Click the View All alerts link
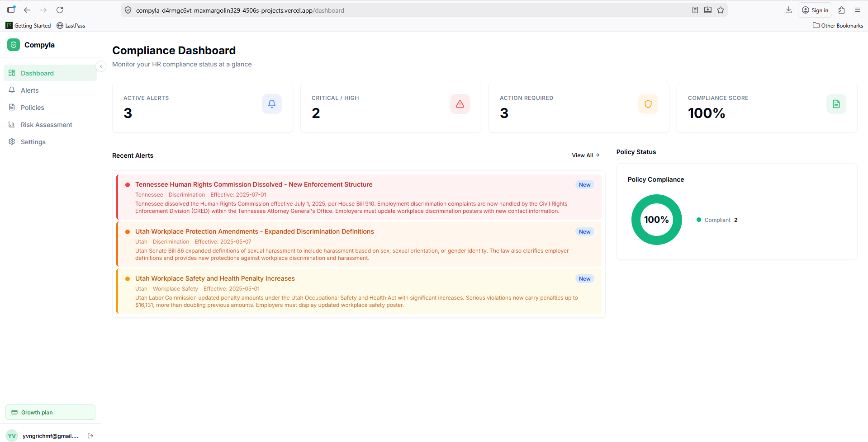The height and width of the screenshot is (442, 868). (x=586, y=155)
